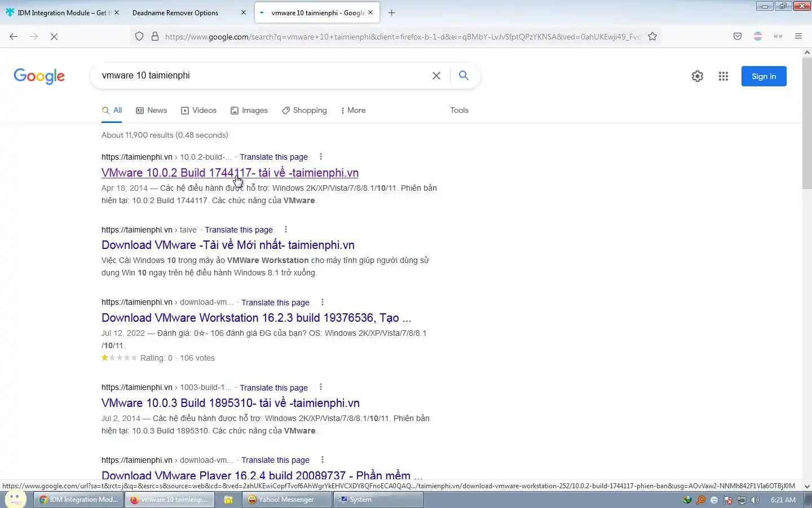This screenshot has height=508, width=812.
Task: Stop loading the current page
Action: point(54,37)
